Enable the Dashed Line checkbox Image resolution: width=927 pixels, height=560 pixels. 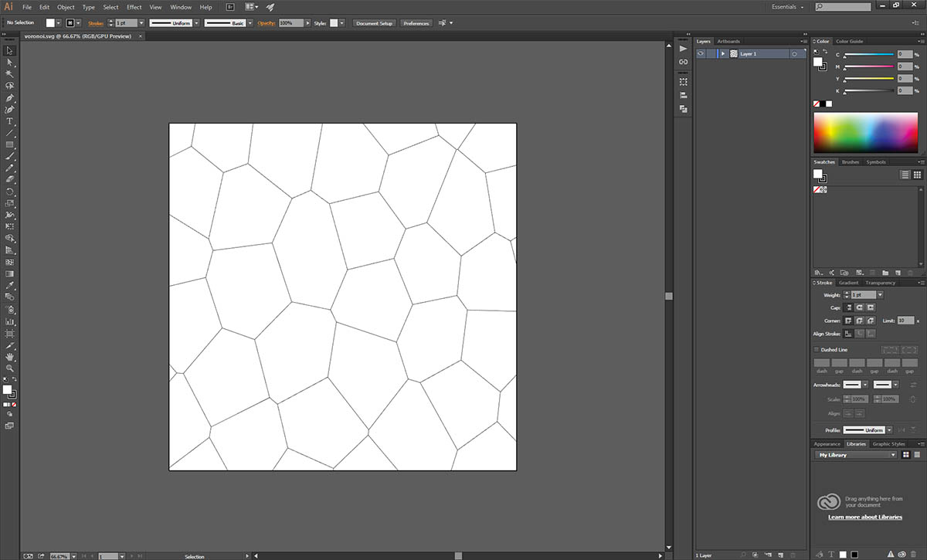[817, 350]
